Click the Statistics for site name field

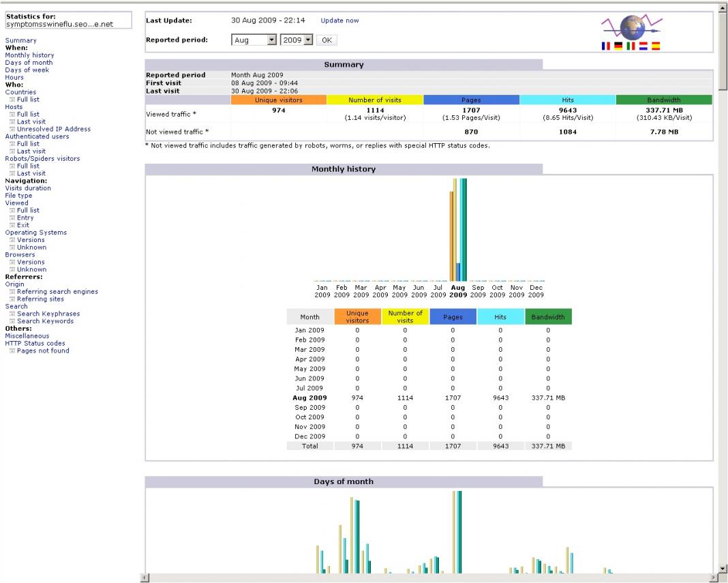(x=68, y=20)
